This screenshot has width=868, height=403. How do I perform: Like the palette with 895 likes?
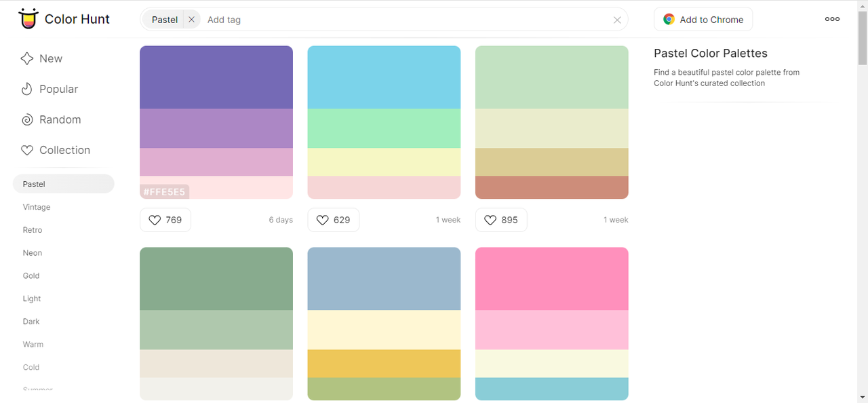pos(501,220)
